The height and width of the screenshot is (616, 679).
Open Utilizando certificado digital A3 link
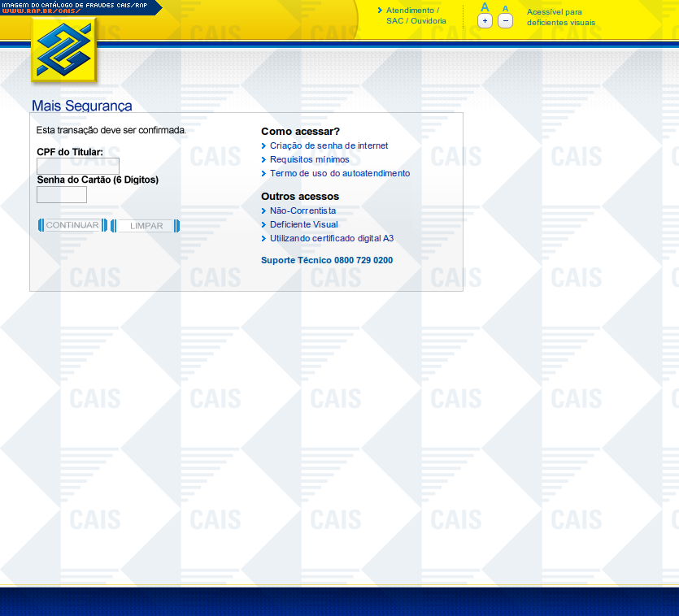pos(332,238)
